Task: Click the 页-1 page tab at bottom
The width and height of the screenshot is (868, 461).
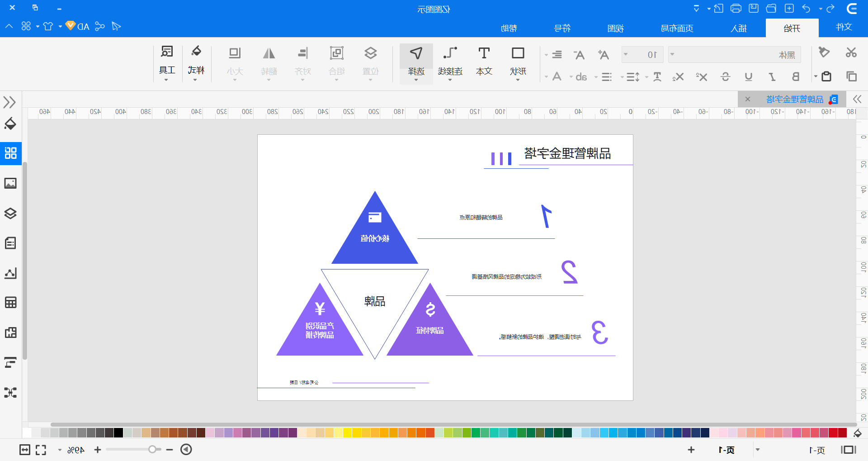Action: [727, 450]
